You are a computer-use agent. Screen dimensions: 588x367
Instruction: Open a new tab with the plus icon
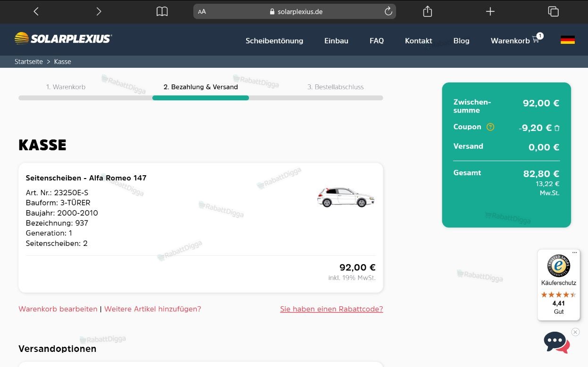tap(490, 11)
